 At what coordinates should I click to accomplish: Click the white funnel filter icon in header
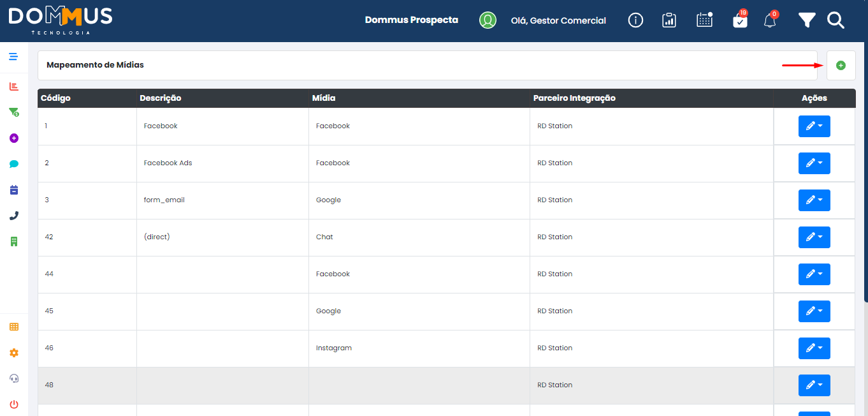pos(807,20)
